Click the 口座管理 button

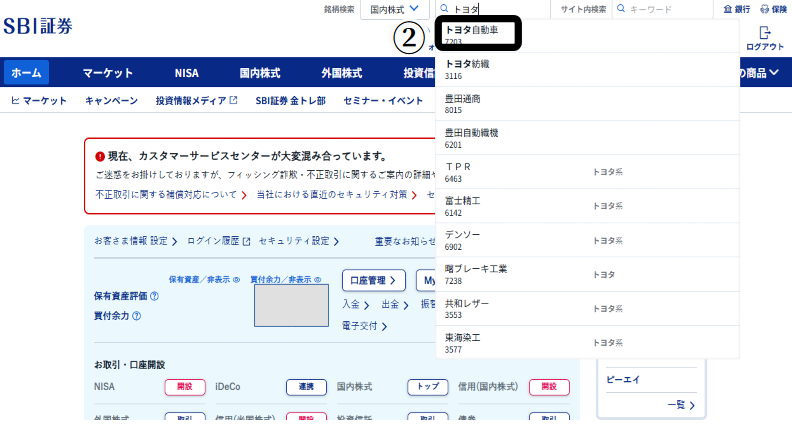[x=373, y=281]
